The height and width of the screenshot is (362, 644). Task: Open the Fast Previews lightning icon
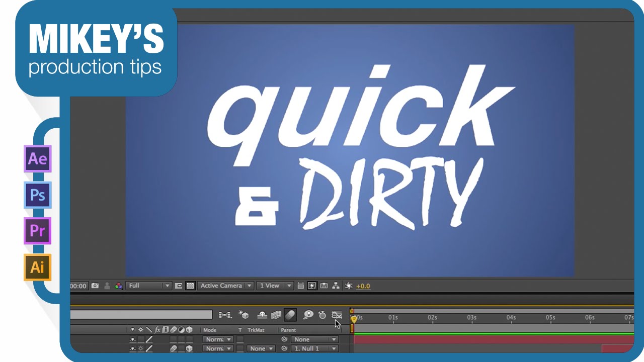[312, 286]
